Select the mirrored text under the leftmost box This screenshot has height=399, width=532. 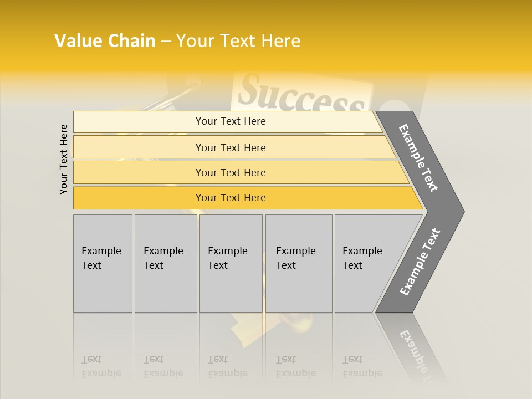[x=101, y=366]
